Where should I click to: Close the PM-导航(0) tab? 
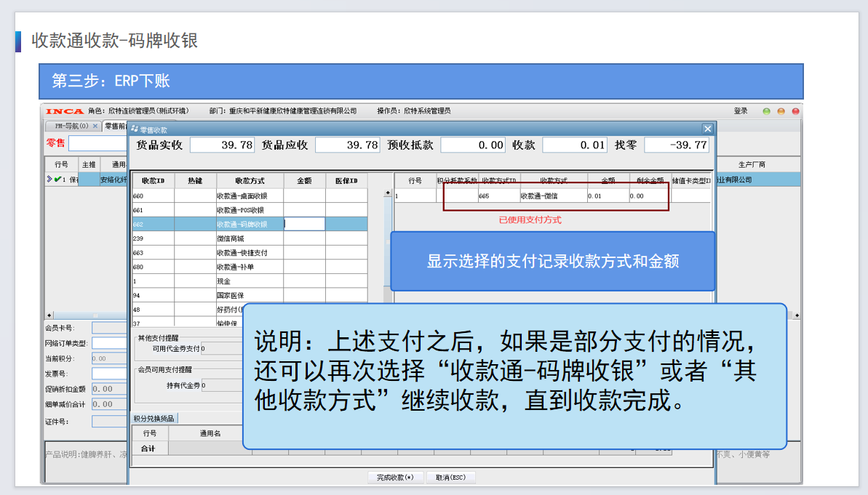[95, 126]
